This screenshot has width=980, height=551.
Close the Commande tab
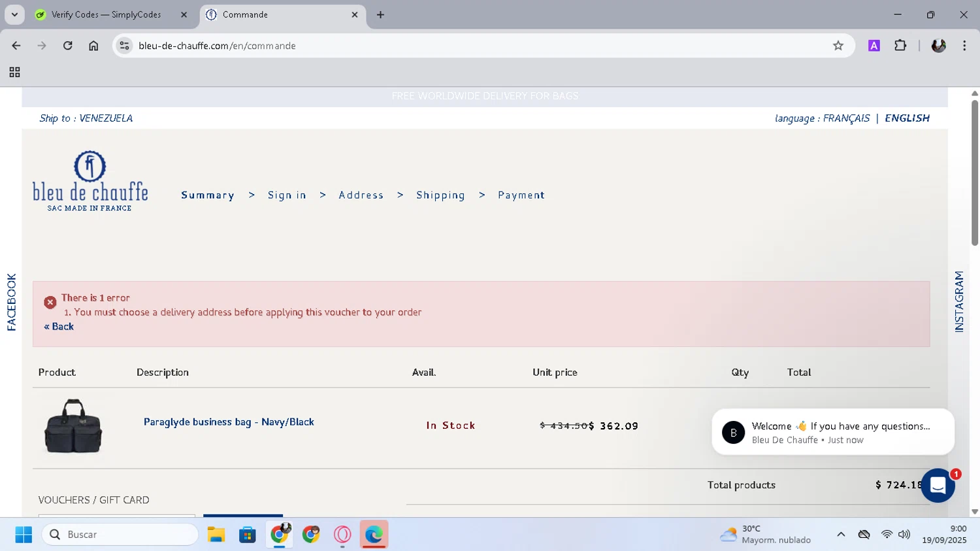[355, 14]
